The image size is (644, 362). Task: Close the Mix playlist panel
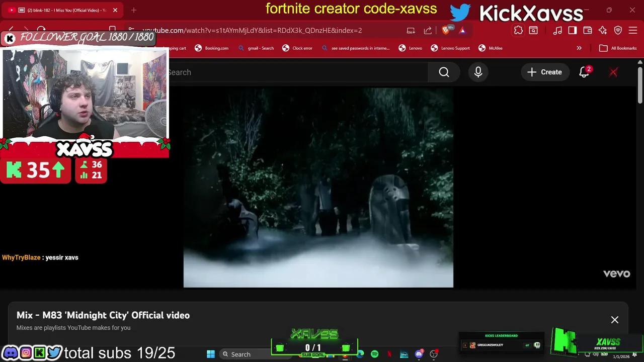[x=615, y=320]
